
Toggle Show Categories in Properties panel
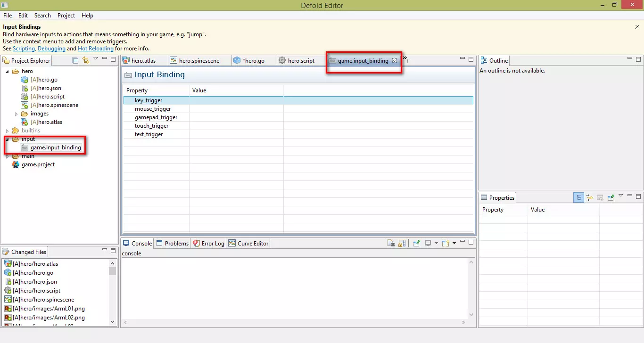(x=578, y=198)
